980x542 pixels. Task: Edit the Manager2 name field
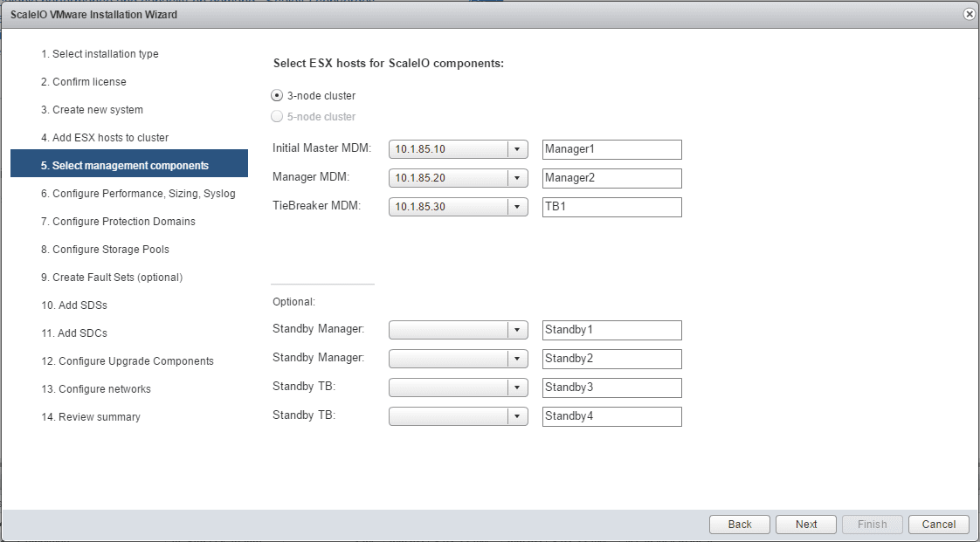click(612, 178)
